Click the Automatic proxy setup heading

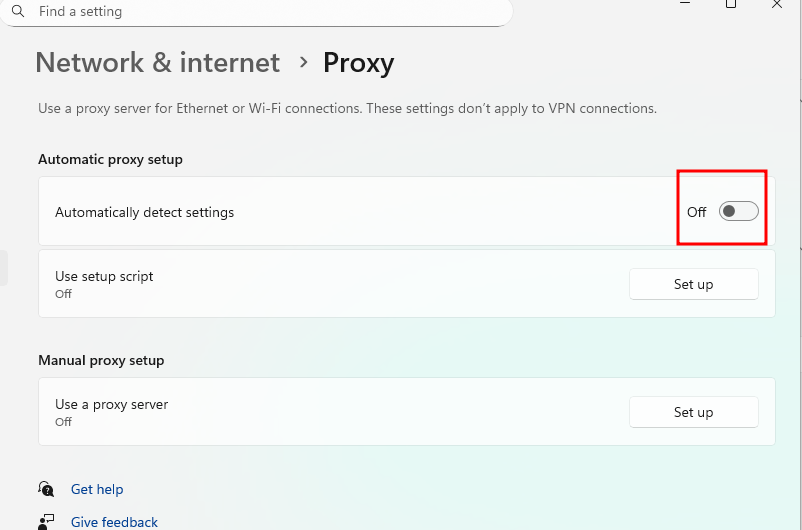pos(110,159)
